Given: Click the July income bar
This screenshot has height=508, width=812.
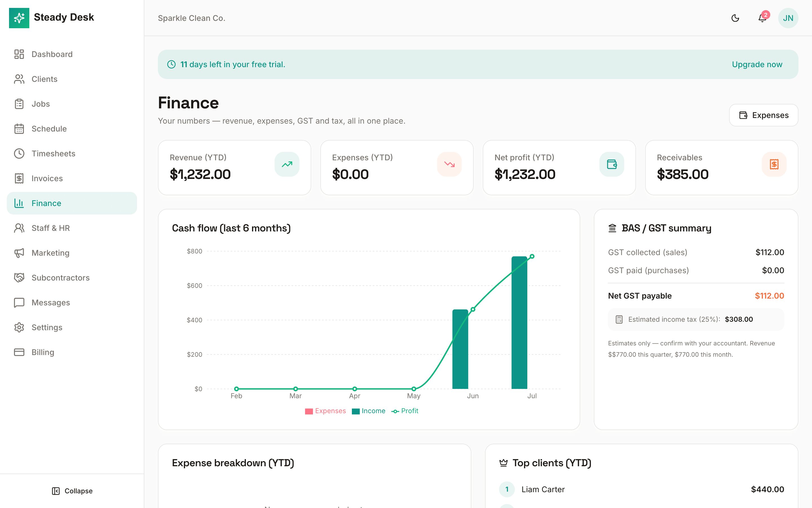Looking at the screenshot, I should [519, 323].
